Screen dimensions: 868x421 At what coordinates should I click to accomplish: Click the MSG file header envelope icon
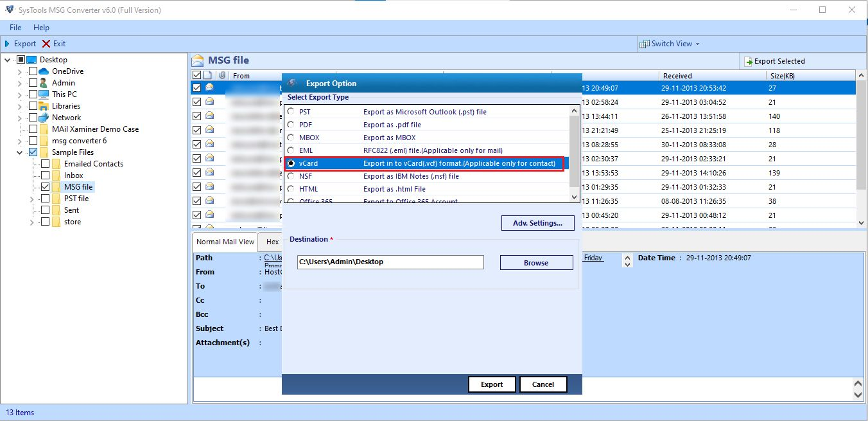click(x=198, y=60)
